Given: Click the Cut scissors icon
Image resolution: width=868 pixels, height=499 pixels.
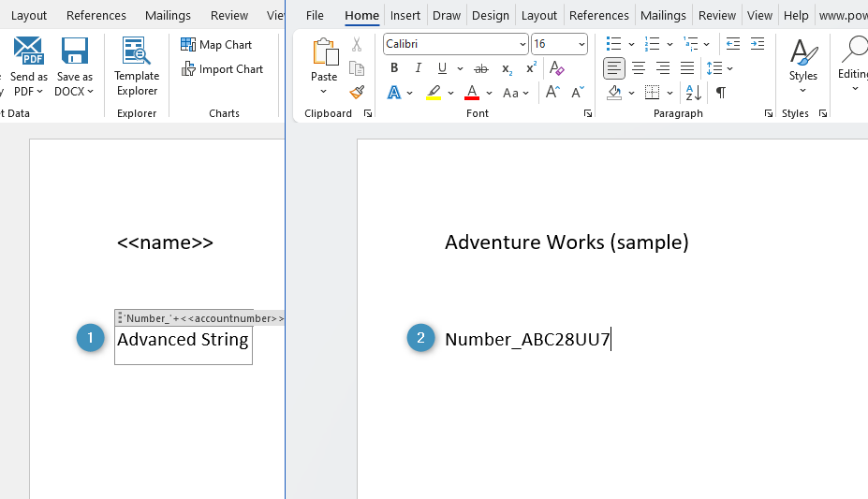Looking at the screenshot, I should [357, 44].
